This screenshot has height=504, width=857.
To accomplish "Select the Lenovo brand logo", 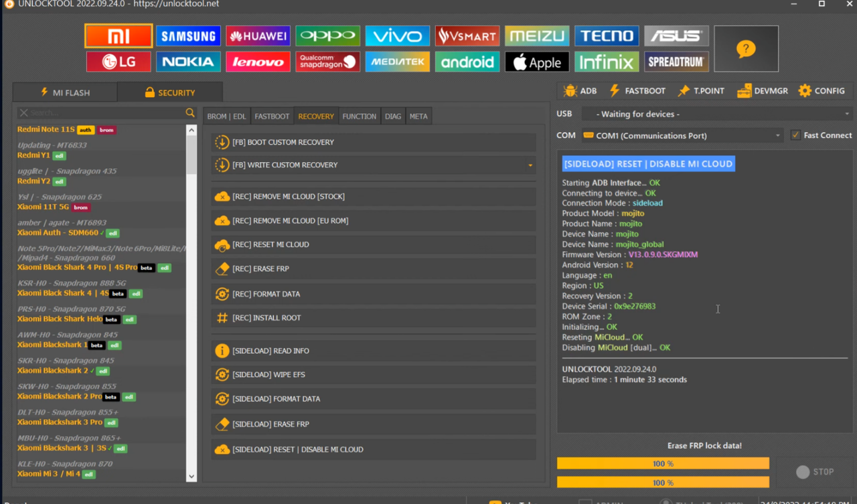I will point(258,62).
